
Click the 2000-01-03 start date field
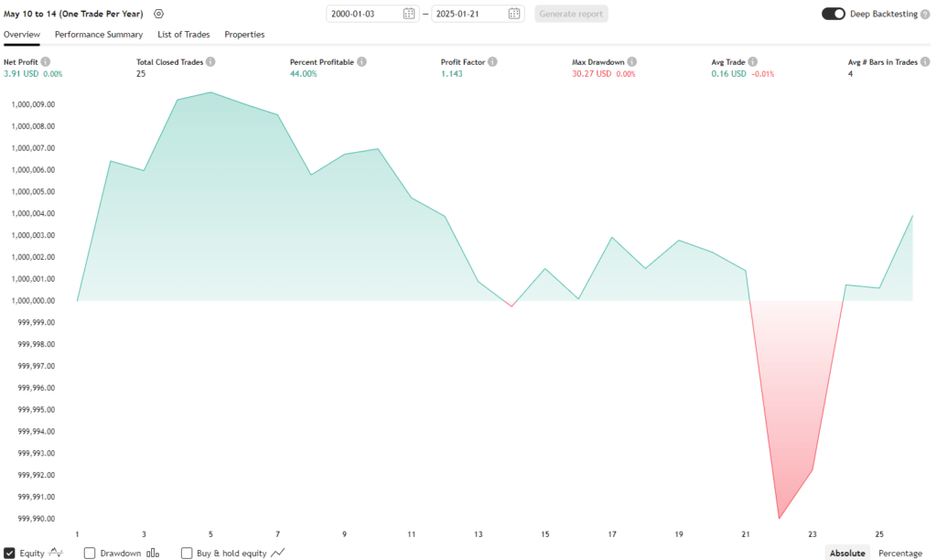(363, 14)
